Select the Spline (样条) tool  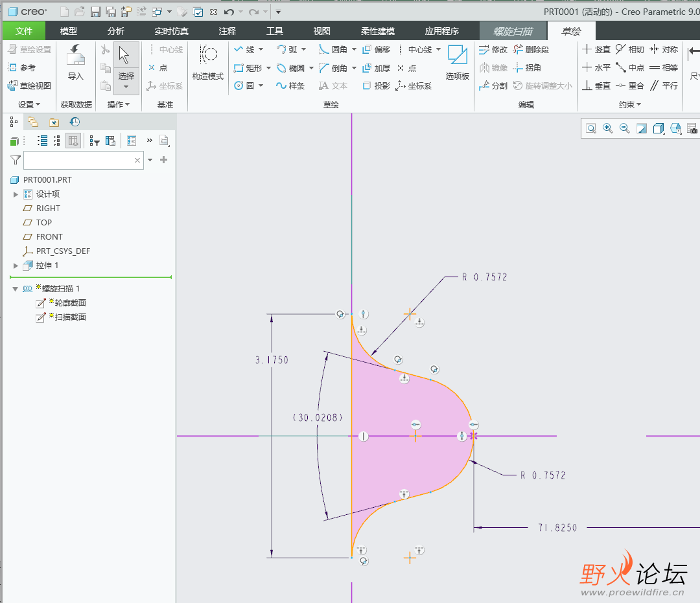pyautogui.click(x=290, y=85)
